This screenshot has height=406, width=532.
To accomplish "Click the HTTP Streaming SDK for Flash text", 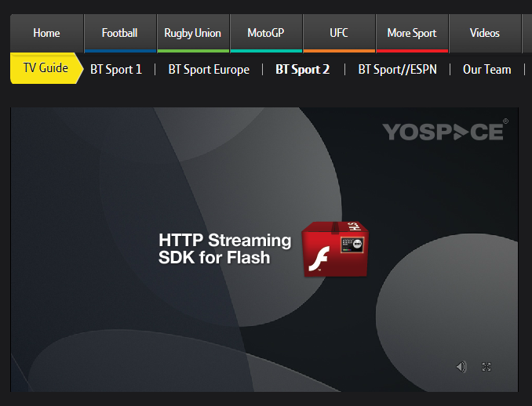I will coord(225,248).
